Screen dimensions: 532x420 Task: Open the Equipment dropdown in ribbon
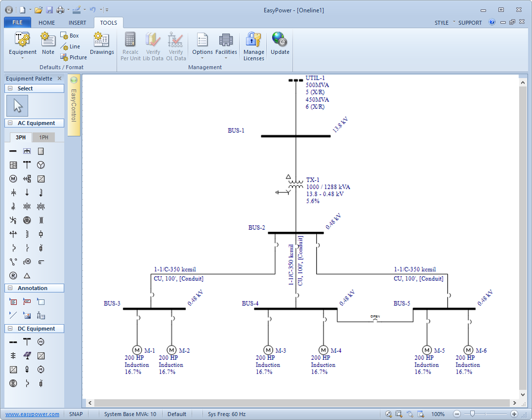(23, 58)
